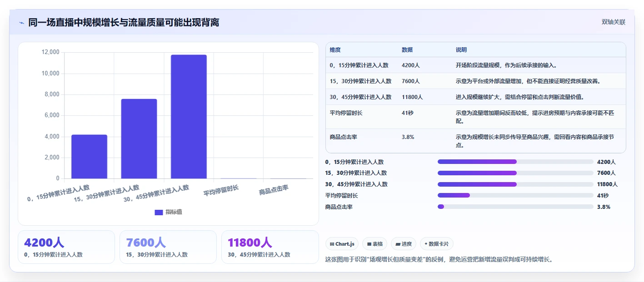Click the 41秒 value beside progress bar
The height and width of the screenshot is (282, 644).
point(603,196)
